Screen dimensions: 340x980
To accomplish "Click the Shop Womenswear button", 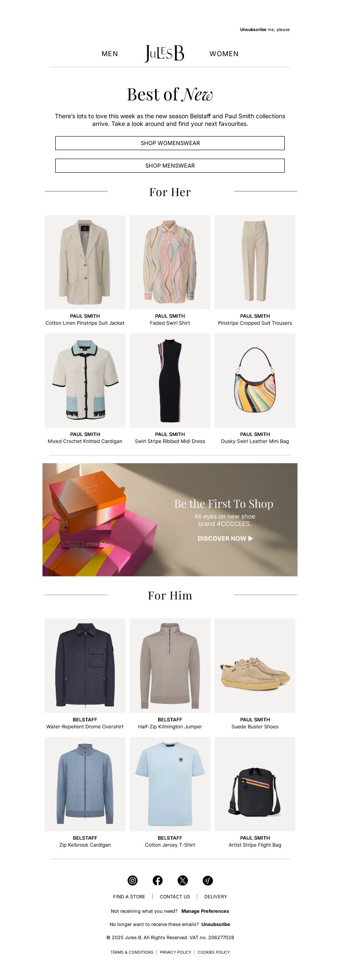I will click(170, 143).
